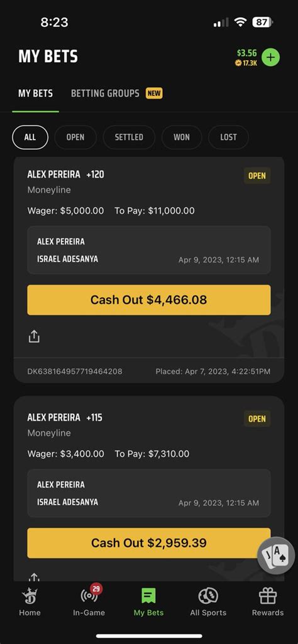This screenshot has height=644, width=298.
Task: Cash out the bet for $2,959.39
Action: click(x=149, y=543)
